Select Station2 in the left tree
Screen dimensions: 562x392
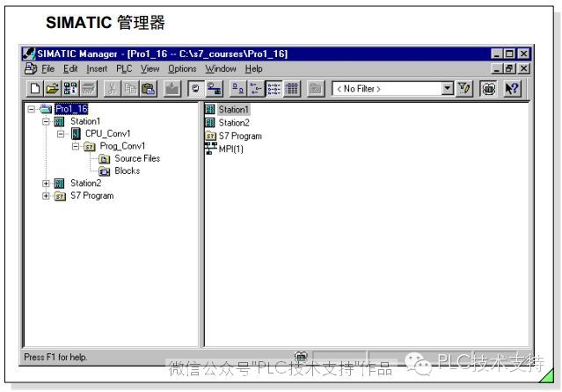pos(86,183)
